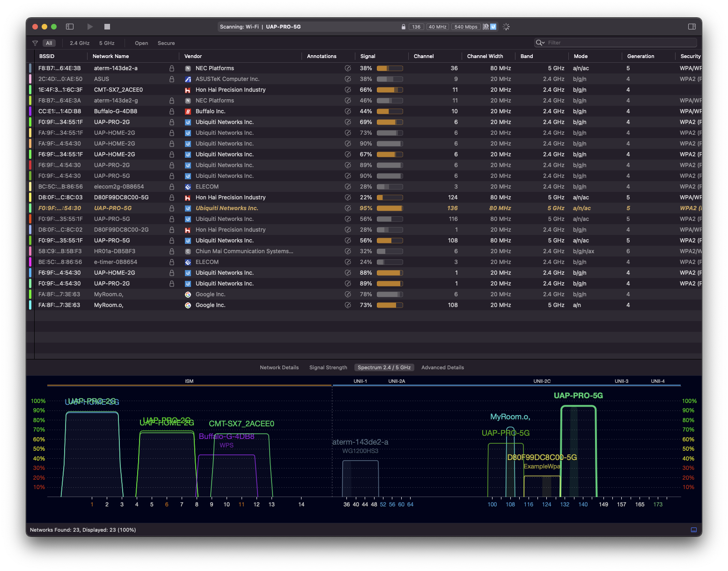This screenshot has height=571, width=728.
Task: Toggle the left sidebar panel icon
Action: [70, 27]
